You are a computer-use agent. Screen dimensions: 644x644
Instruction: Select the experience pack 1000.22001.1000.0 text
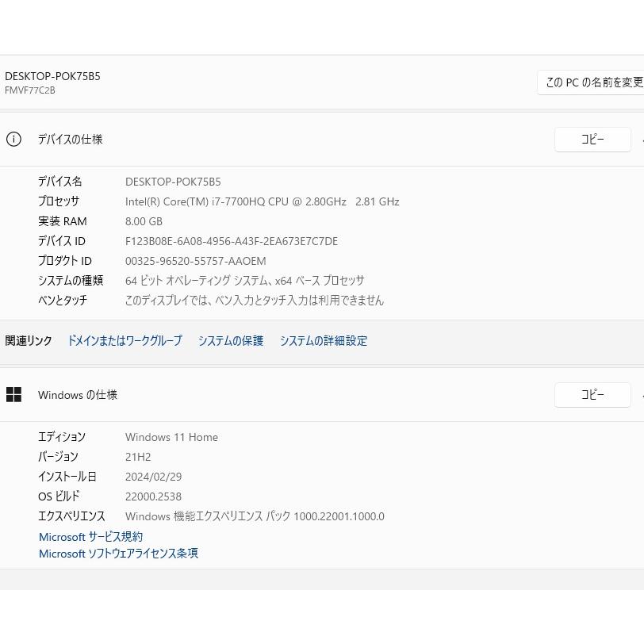tap(255, 516)
